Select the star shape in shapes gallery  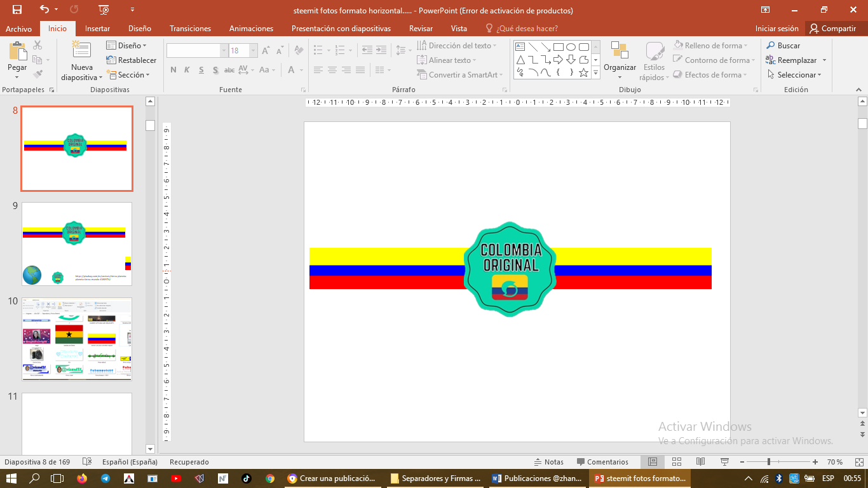(583, 72)
